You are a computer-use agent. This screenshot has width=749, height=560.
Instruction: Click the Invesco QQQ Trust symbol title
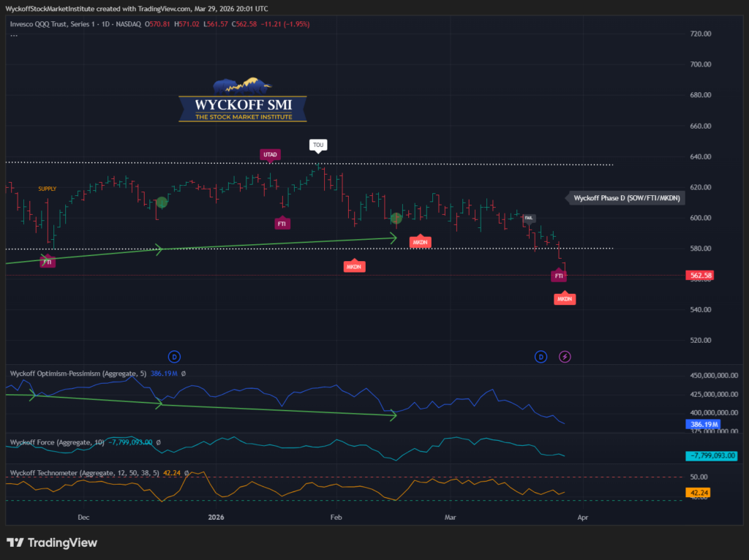click(x=75, y=24)
